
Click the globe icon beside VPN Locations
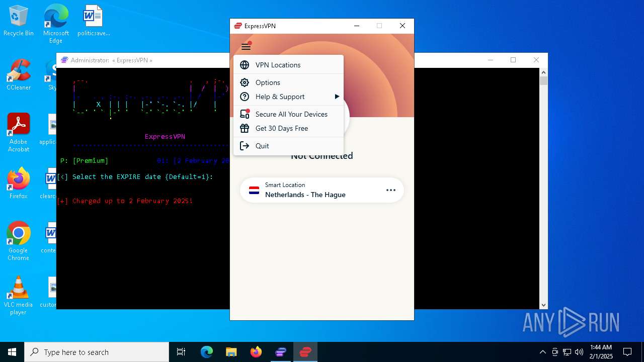[245, 65]
